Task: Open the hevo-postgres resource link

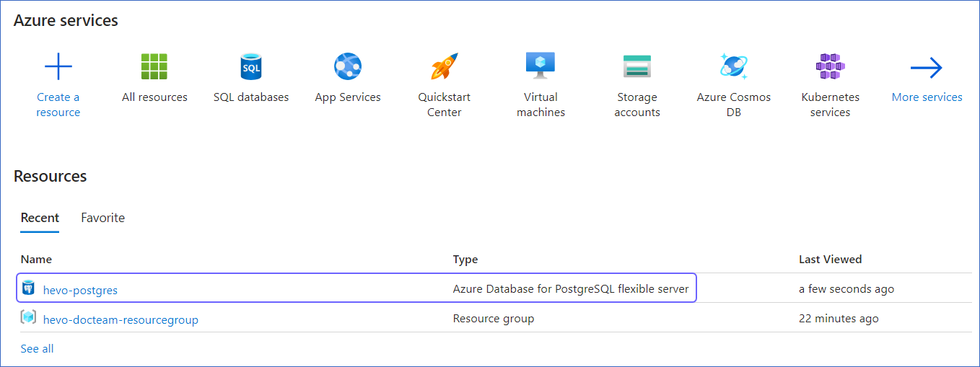Action: [x=80, y=291]
